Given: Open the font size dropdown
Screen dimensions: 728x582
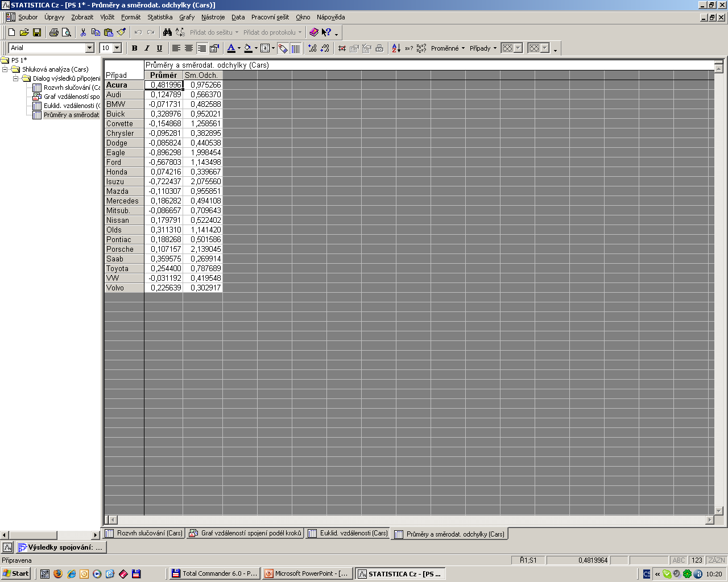Looking at the screenshot, I should pyautogui.click(x=117, y=48).
